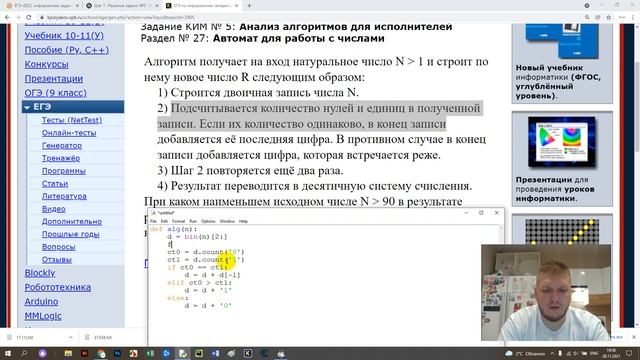Open the Литература link
Image resolution: width=640 pixels, height=360 pixels.
coord(64,196)
